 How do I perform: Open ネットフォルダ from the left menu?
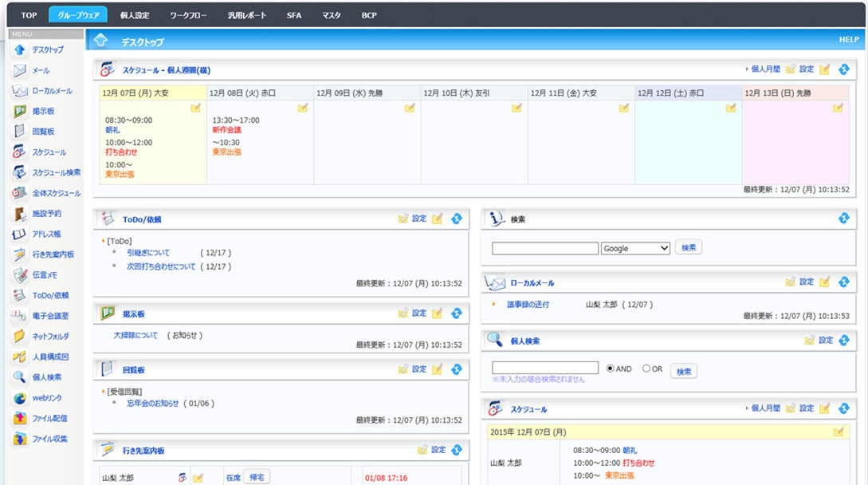point(50,337)
